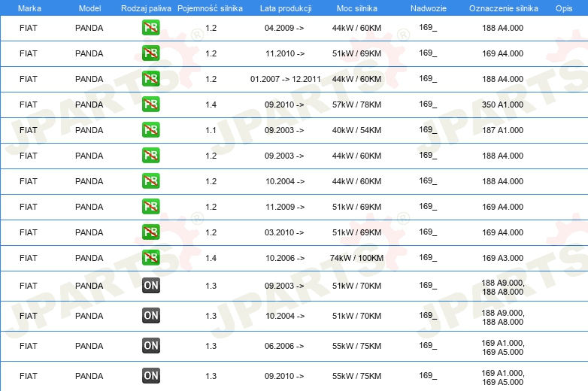Click the Rodzaj paliwa column header
Viewport: 588px width, 391px height.
click(146, 8)
